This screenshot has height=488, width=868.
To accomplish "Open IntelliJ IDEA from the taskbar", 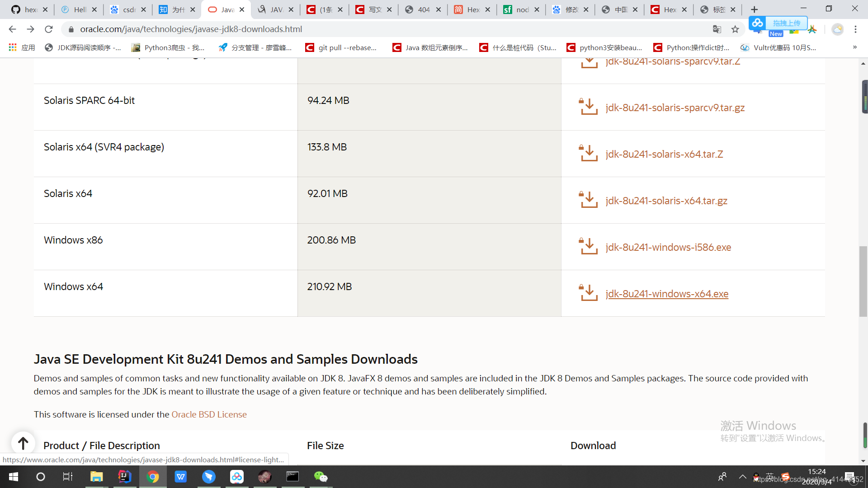I will 124,477.
